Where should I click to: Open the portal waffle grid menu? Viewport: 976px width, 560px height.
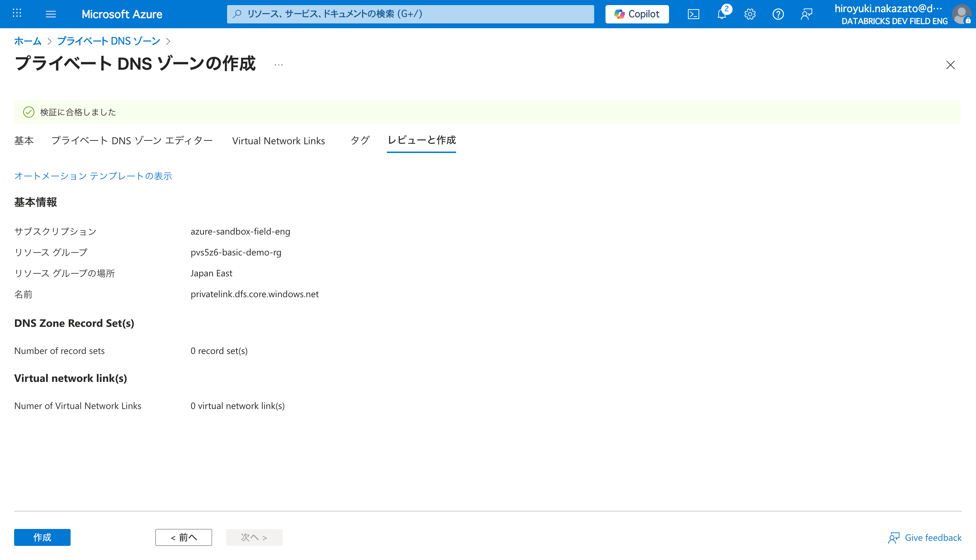[17, 14]
